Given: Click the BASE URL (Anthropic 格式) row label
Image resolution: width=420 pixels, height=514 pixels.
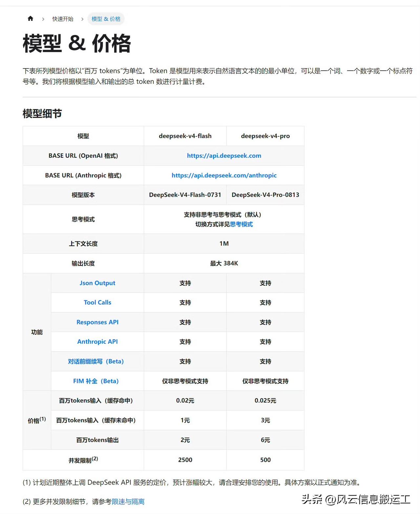Looking at the screenshot, I should 83,175.
